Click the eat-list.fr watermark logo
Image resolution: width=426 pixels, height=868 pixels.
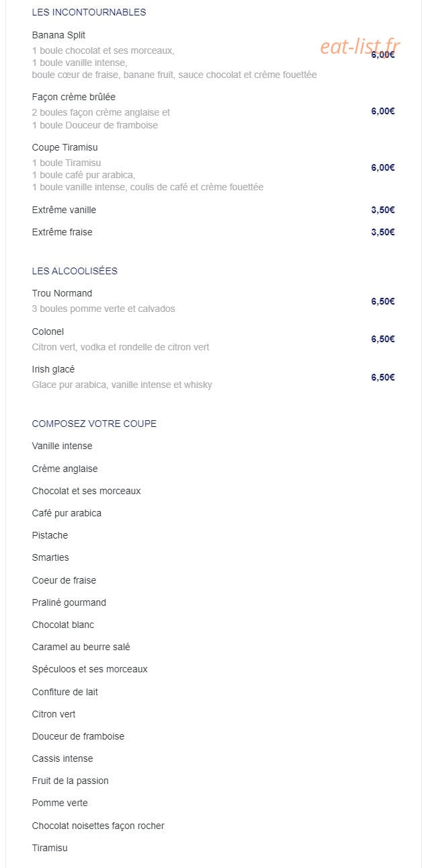click(x=359, y=46)
